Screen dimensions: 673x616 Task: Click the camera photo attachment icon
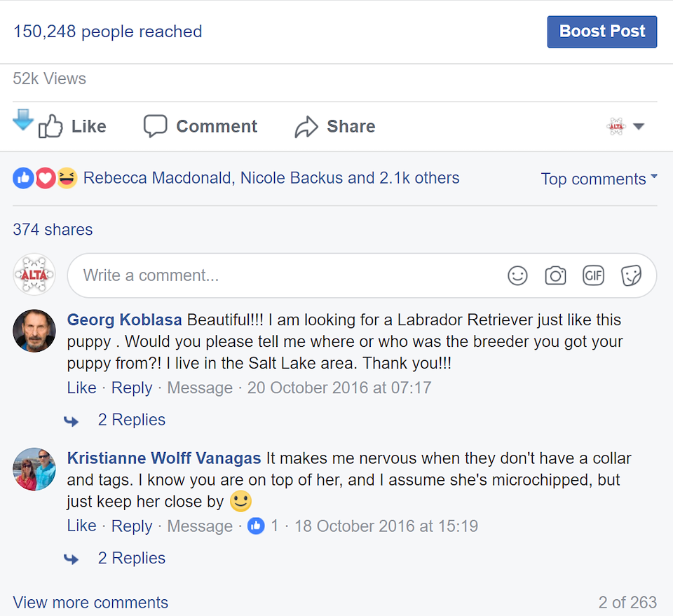click(555, 276)
